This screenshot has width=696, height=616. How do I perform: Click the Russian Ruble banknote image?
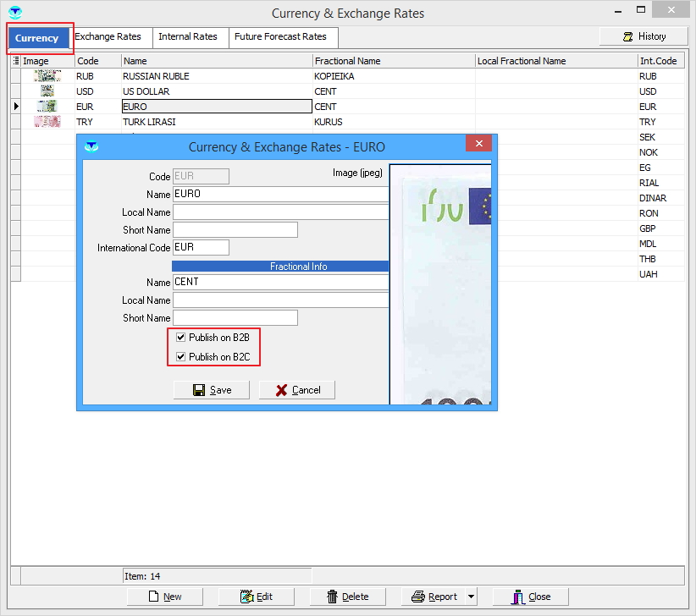[47, 76]
